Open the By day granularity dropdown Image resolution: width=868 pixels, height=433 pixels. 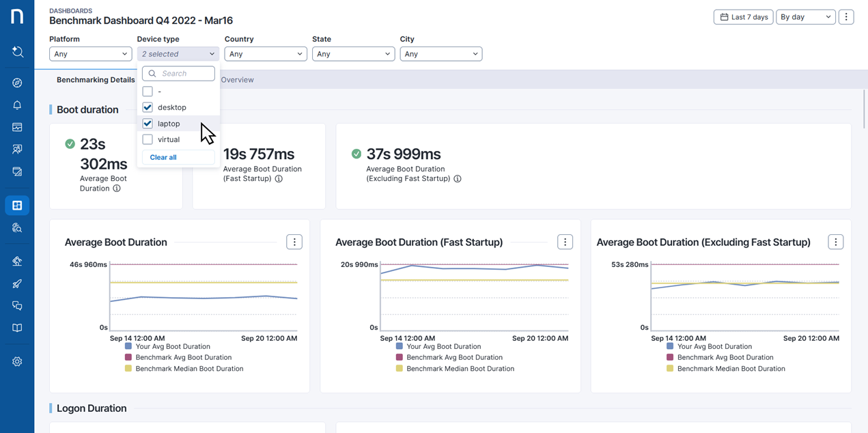(x=805, y=17)
